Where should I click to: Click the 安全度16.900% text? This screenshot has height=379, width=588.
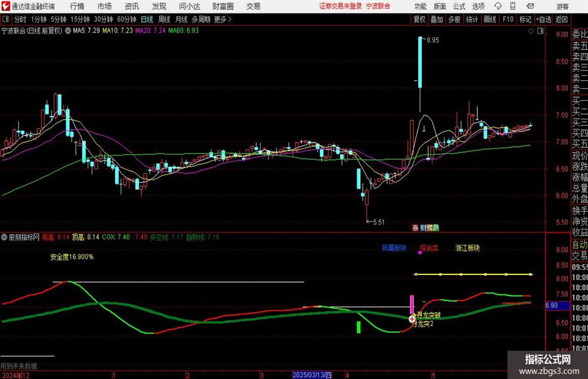[x=72, y=257]
